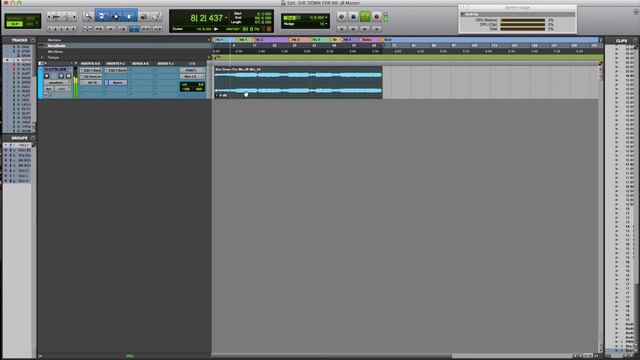Screen dimensions: 640x360
Task: Click the green transport Play button
Action: click(365, 17)
